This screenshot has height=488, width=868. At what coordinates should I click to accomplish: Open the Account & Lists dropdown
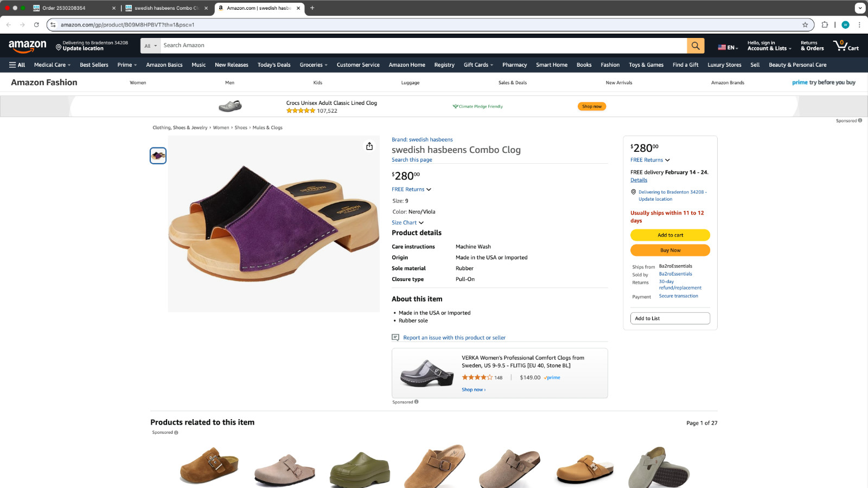click(769, 46)
